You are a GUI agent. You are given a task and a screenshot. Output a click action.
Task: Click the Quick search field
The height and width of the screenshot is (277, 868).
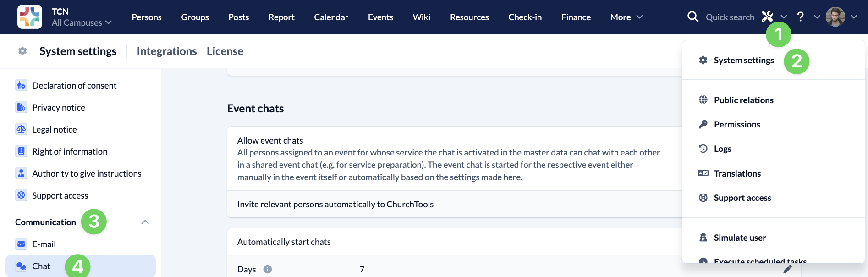(x=730, y=17)
